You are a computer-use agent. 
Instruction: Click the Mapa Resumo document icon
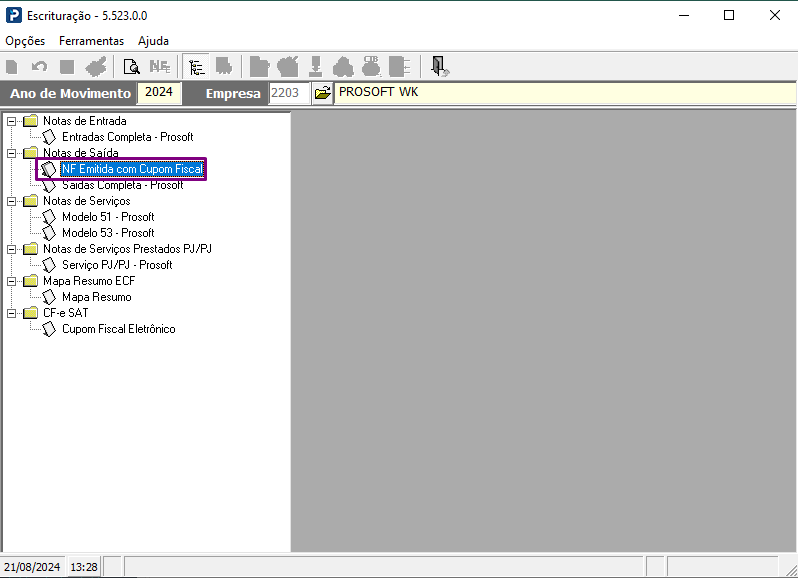coord(49,297)
